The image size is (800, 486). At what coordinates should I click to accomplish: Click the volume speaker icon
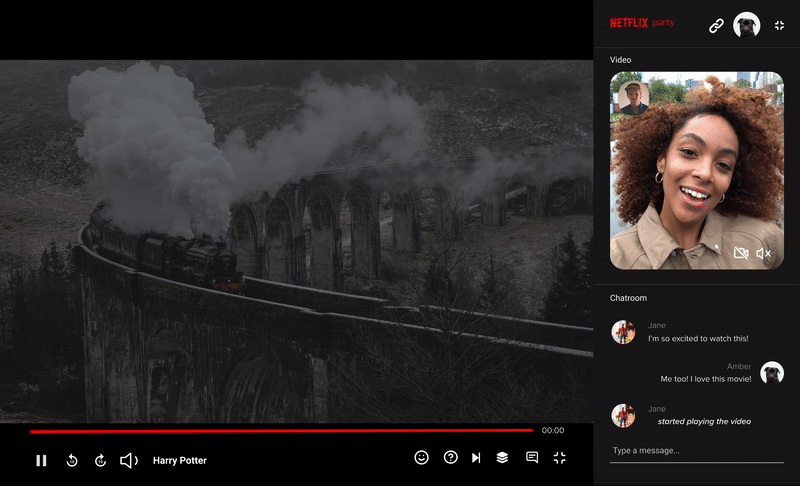click(x=129, y=461)
